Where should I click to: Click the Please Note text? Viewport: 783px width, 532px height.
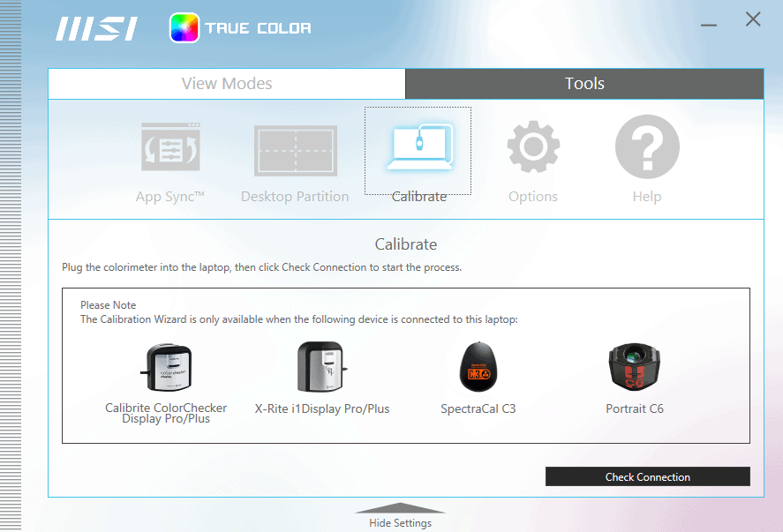pyautogui.click(x=108, y=305)
